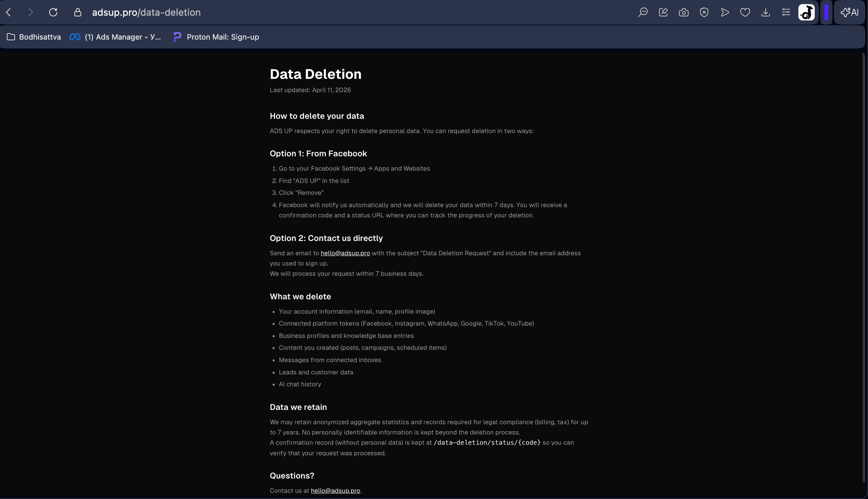Click the 'Data we retain' heading
Screen dimensions: 868x499
pos(298,407)
